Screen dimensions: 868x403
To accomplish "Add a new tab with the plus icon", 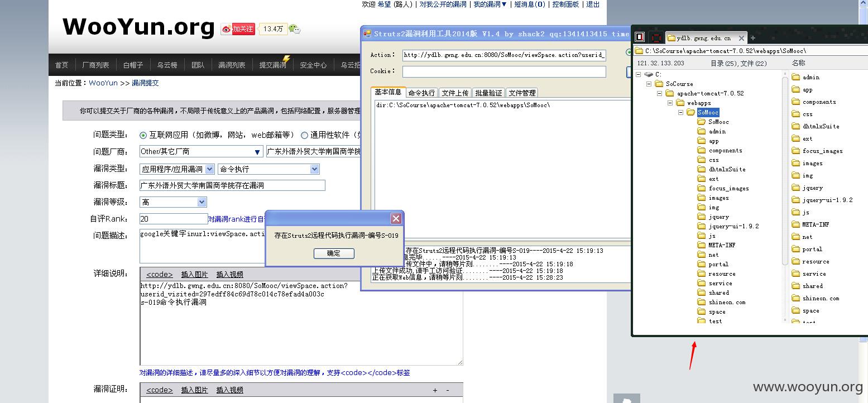I will coord(752,38).
